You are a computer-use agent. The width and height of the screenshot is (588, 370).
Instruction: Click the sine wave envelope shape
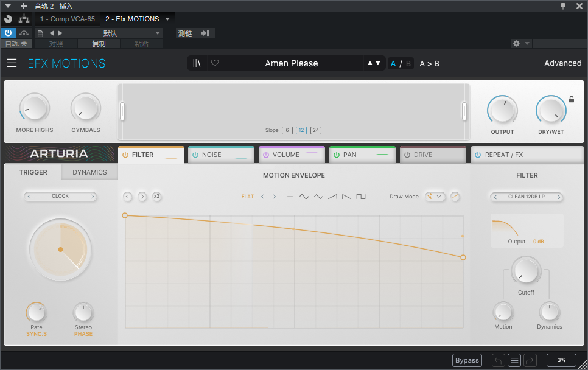(304, 197)
